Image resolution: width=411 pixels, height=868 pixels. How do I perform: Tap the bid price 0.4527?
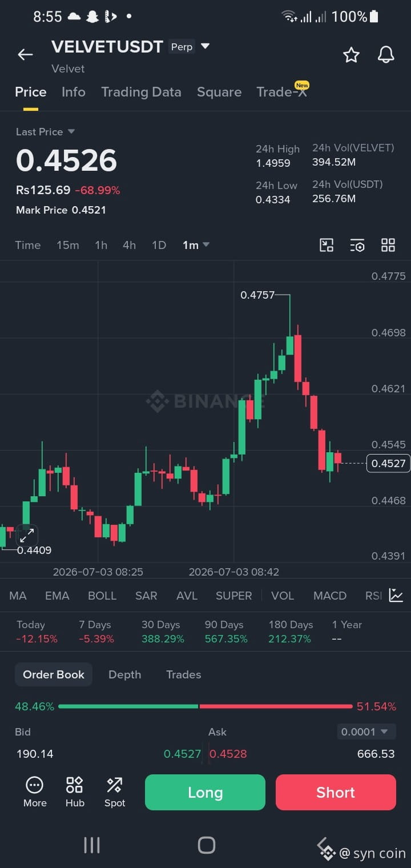click(182, 754)
